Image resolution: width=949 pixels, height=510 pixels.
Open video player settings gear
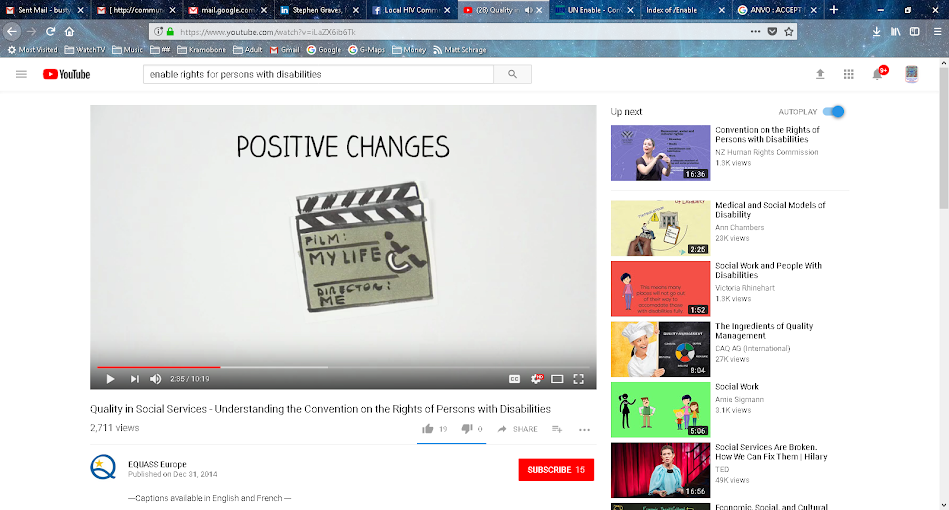click(536, 379)
